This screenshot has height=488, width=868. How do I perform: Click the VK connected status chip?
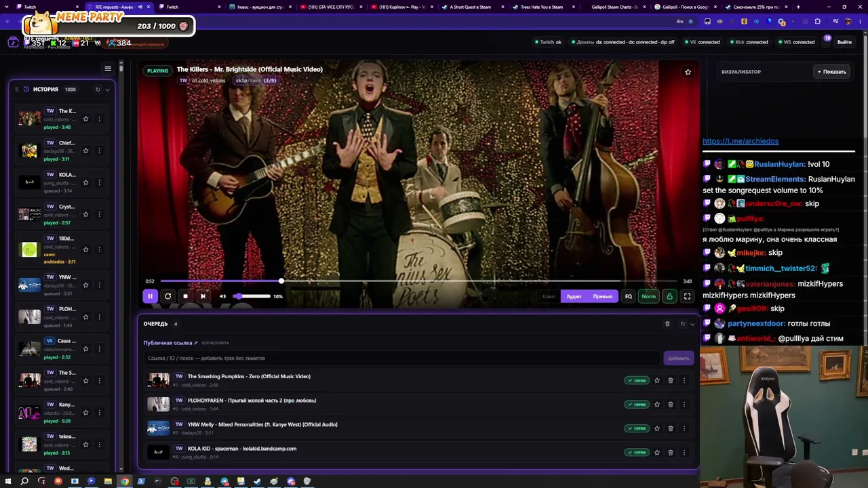(x=701, y=42)
